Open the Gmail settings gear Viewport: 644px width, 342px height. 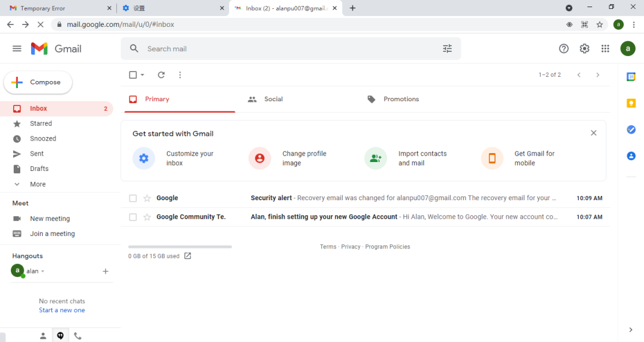point(584,49)
